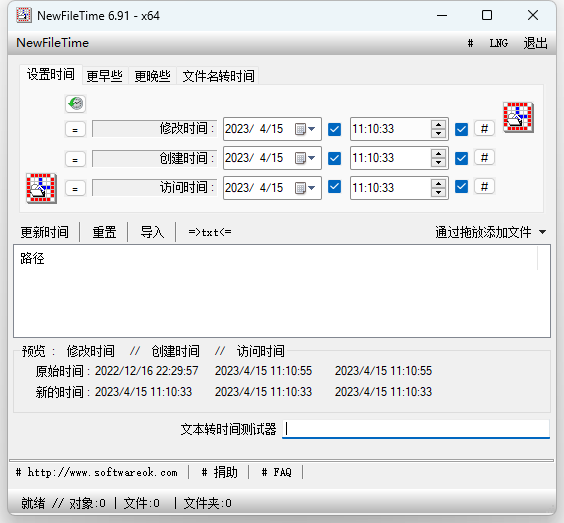The height and width of the screenshot is (523, 564).
Task: Click the 文本转时间测试器 input field
Action: tap(416, 429)
